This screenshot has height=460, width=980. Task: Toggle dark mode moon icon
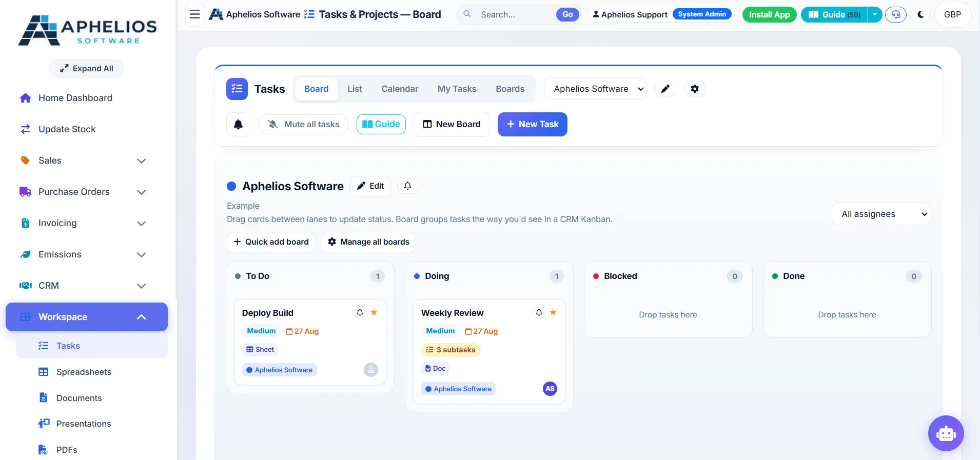[921, 14]
